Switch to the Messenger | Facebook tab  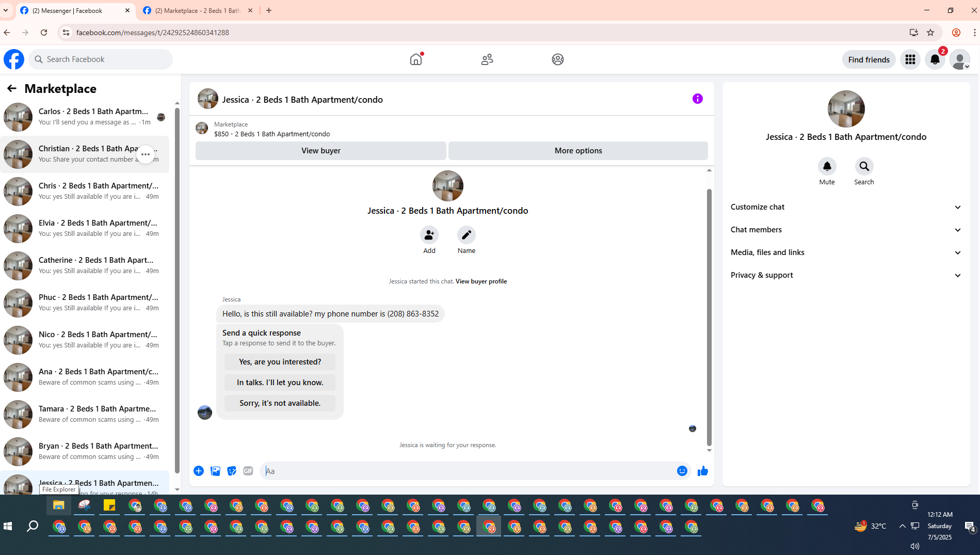[75, 10]
